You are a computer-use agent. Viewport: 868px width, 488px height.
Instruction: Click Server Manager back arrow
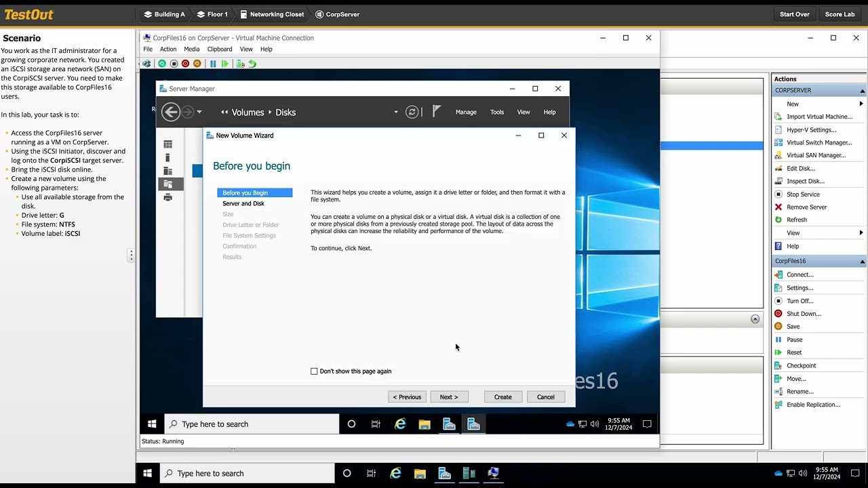pos(171,112)
